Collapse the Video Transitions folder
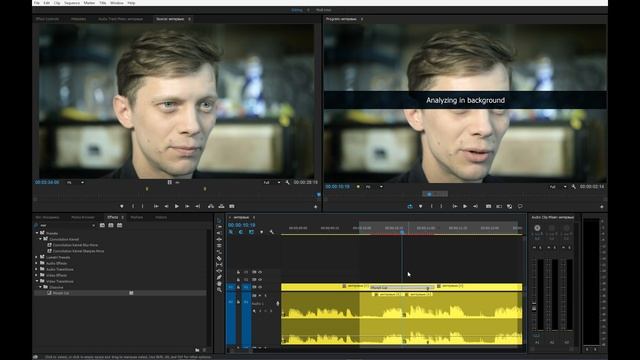The width and height of the screenshot is (640, 360). pyautogui.click(x=37, y=281)
